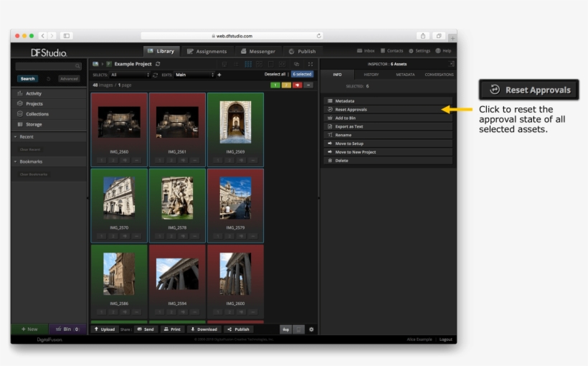588x366 pixels.
Task: Open the Selects dropdown showing All
Action: tap(129, 75)
